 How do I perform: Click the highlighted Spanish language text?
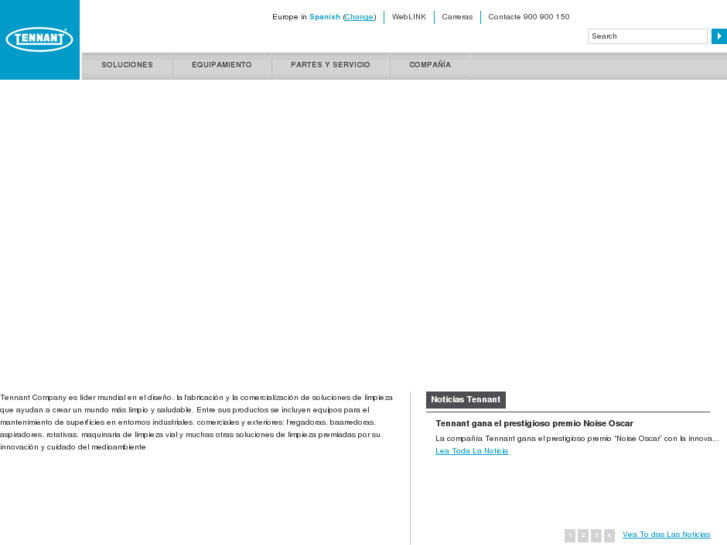point(325,17)
